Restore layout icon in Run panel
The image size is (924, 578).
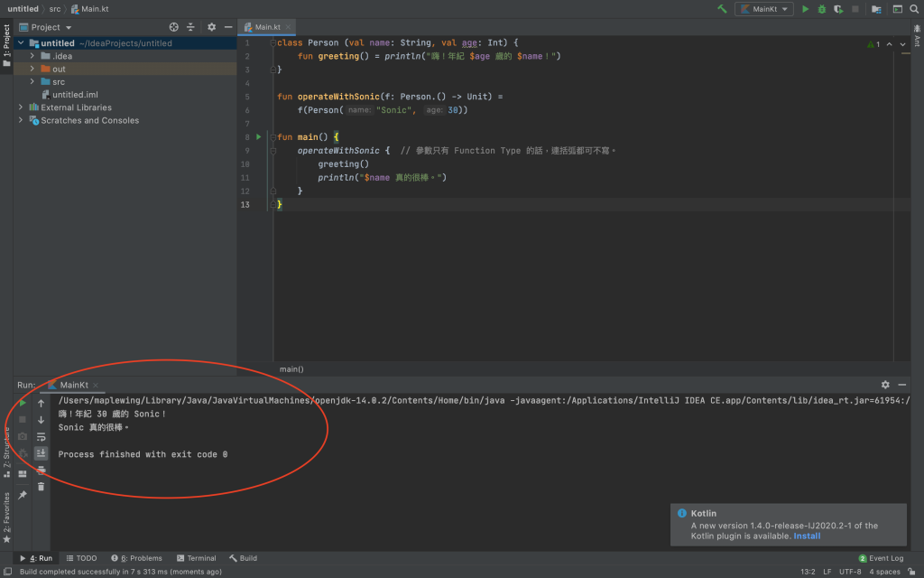(x=23, y=473)
